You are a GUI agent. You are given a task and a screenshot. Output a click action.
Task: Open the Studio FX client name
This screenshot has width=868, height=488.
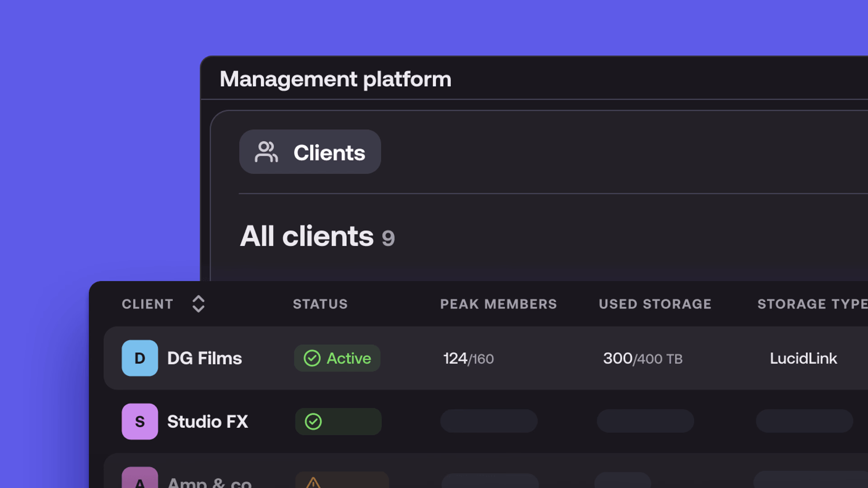(208, 421)
